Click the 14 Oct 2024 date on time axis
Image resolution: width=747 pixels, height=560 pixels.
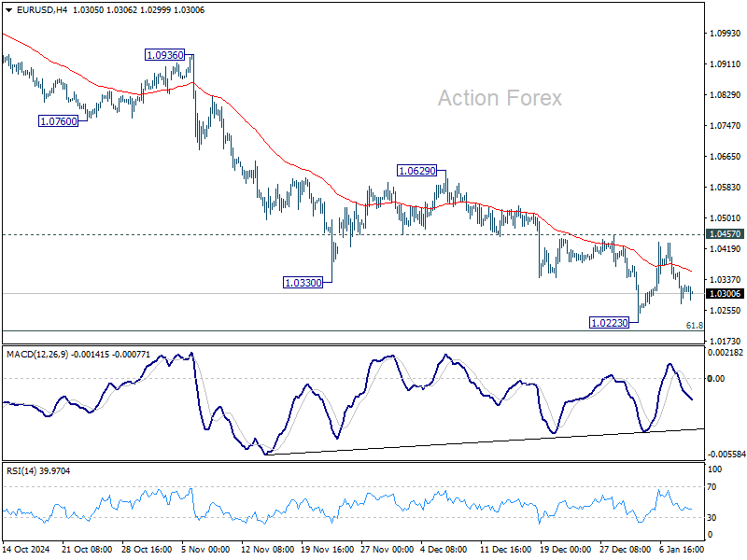[26, 549]
